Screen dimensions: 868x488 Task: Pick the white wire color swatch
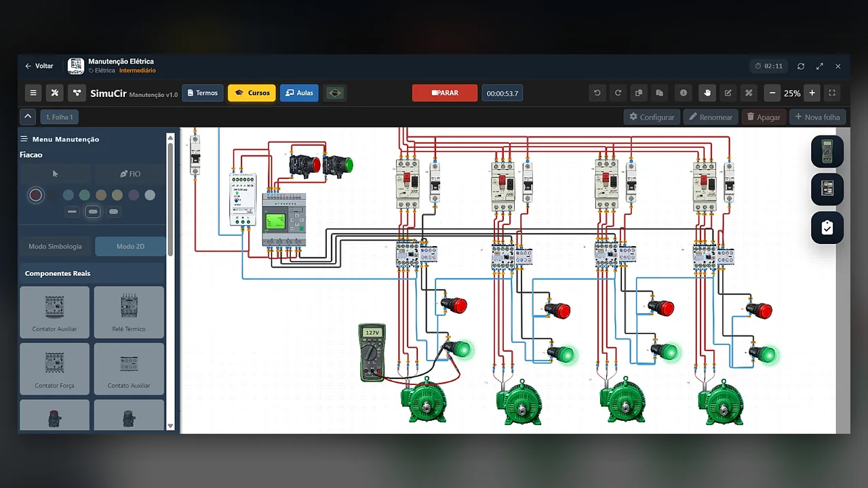click(x=150, y=195)
